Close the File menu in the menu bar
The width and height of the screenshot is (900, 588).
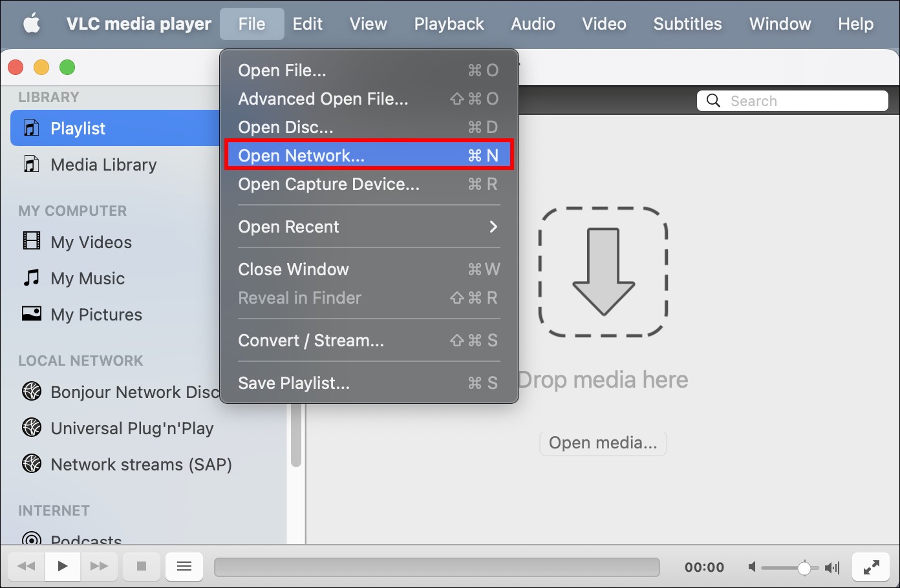tap(252, 24)
